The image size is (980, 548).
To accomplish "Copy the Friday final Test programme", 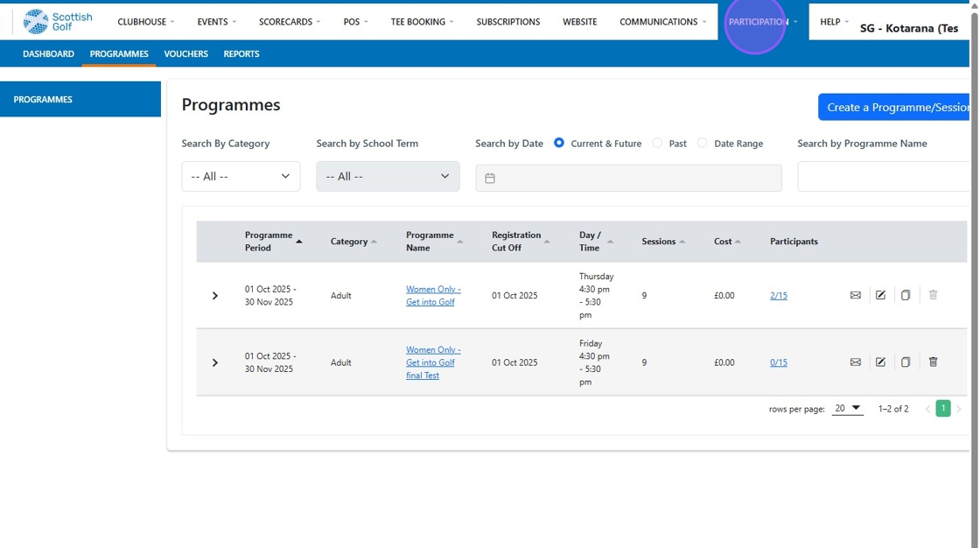I will coord(905,362).
